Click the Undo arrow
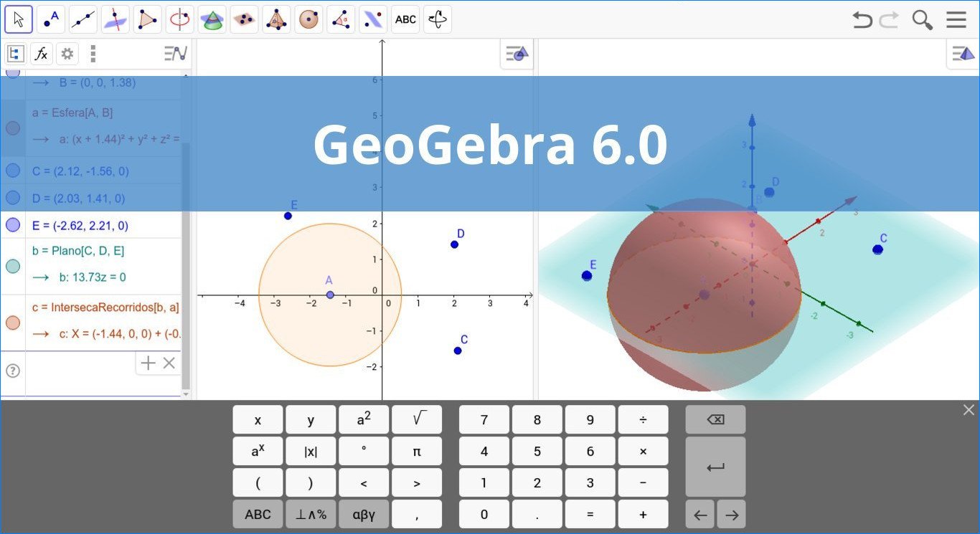Screen dimensions: 980x534 pos(862,20)
